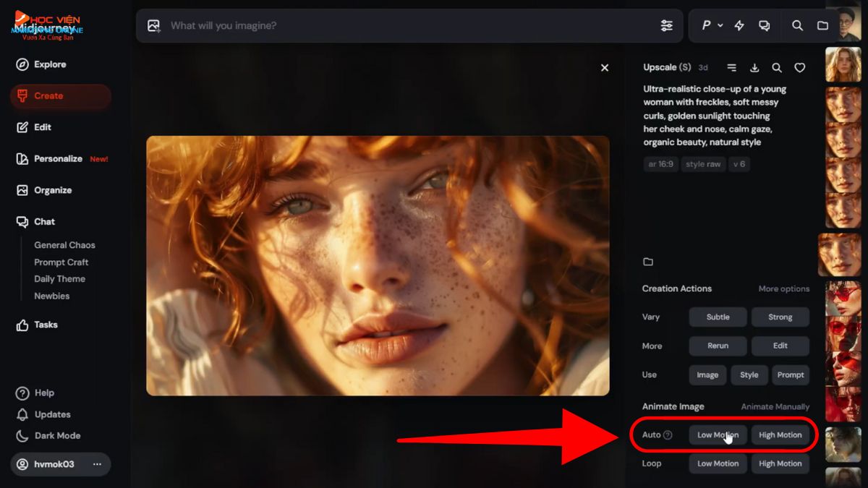Open the three-dot account options menu
The width and height of the screenshot is (868, 488).
tap(97, 464)
